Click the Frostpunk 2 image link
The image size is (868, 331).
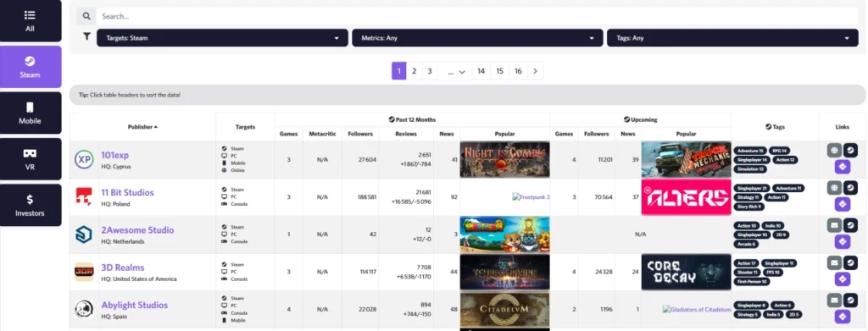pos(531,196)
